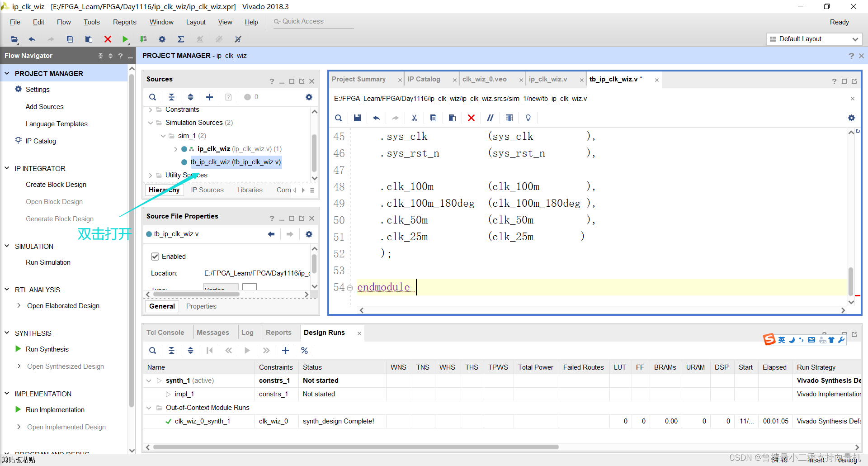
Task: Collapse the synth_1 run row
Action: [x=149, y=380]
